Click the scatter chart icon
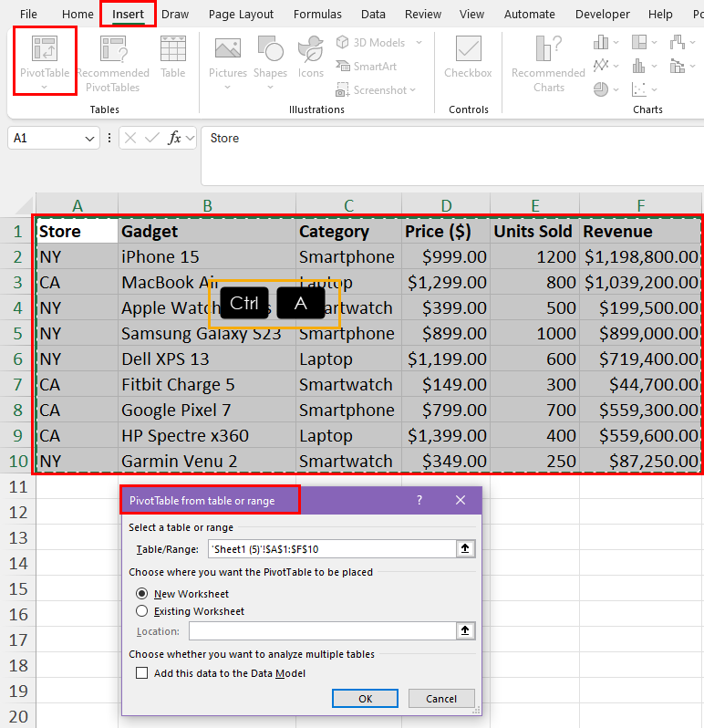Image resolution: width=704 pixels, height=728 pixels. tap(639, 89)
